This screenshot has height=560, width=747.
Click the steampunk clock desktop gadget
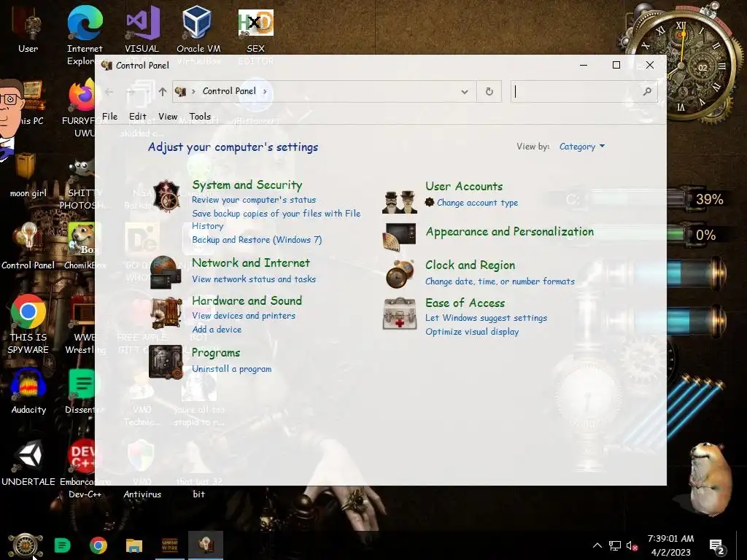point(681,64)
